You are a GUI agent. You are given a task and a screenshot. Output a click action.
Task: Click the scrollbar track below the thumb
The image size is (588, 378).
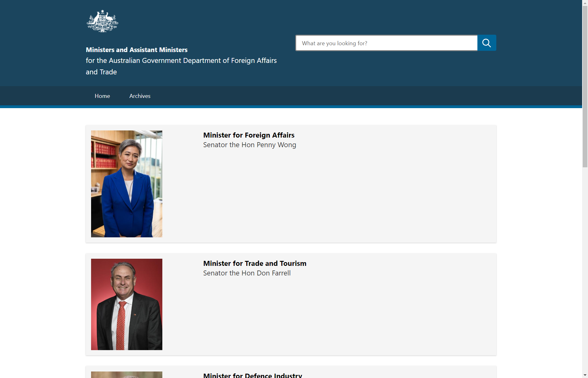pos(585,270)
